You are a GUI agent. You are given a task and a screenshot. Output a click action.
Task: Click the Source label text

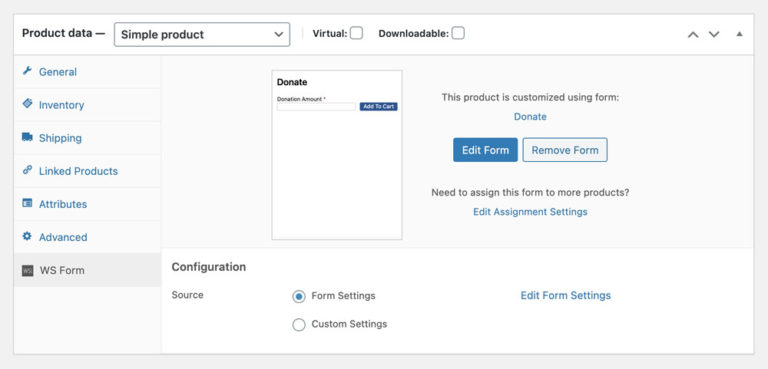(x=188, y=295)
